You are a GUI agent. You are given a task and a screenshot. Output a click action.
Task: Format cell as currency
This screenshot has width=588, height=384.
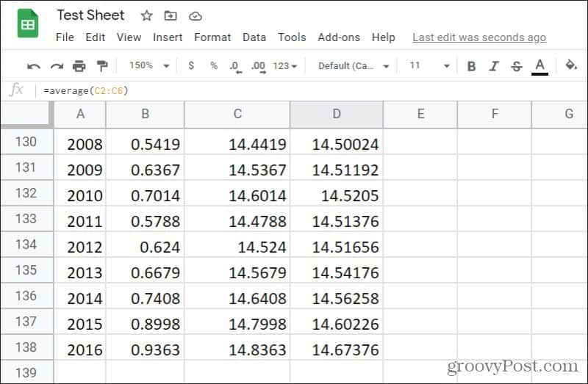(191, 65)
